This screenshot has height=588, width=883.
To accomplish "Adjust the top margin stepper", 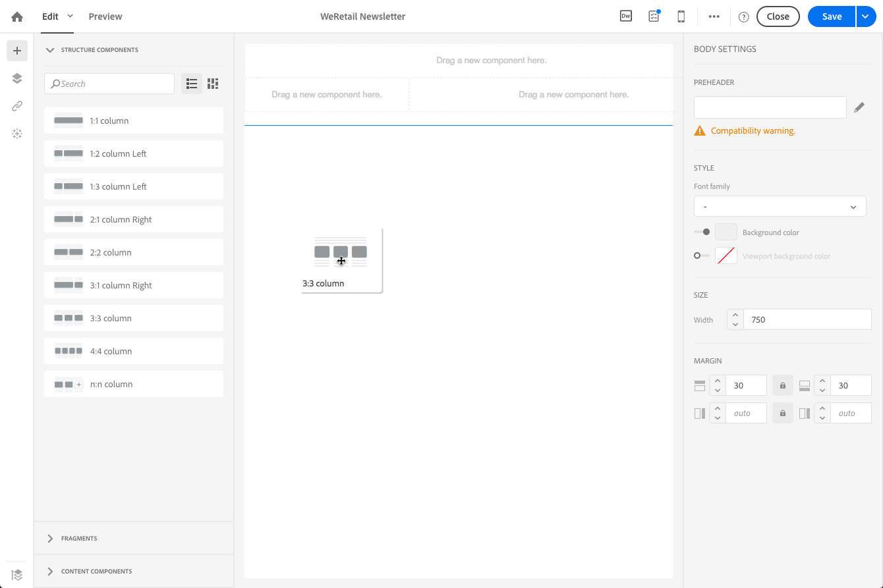I will (718, 385).
